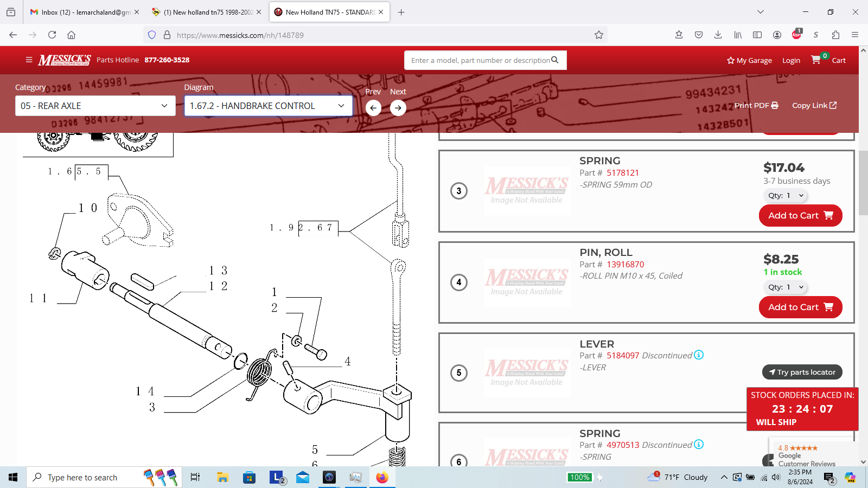Open the shopping cart

click(x=828, y=60)
